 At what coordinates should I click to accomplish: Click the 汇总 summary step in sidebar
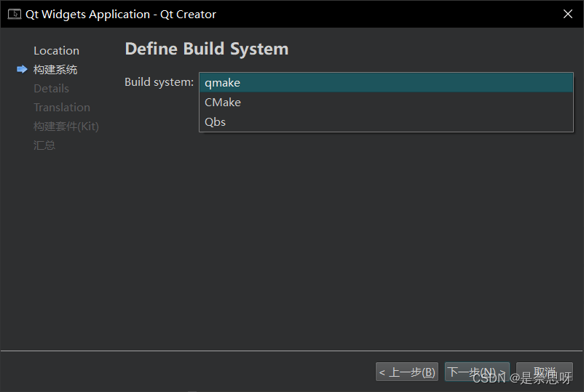click(x=44, y=145)
